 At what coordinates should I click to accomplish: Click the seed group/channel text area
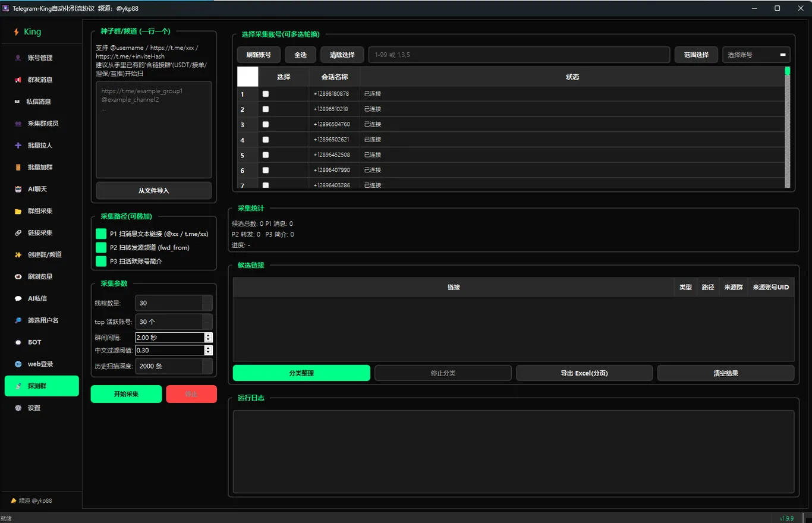[x=154, y=130]
